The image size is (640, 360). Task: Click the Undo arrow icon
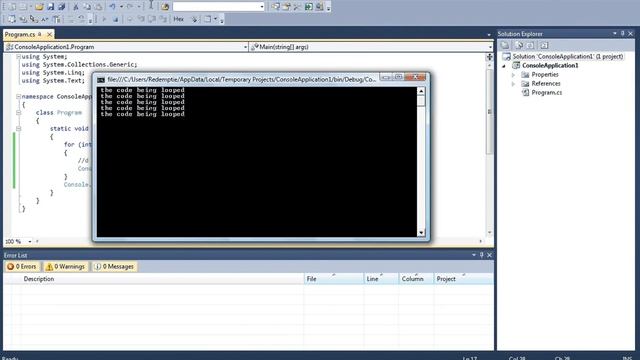coord(112,7)
